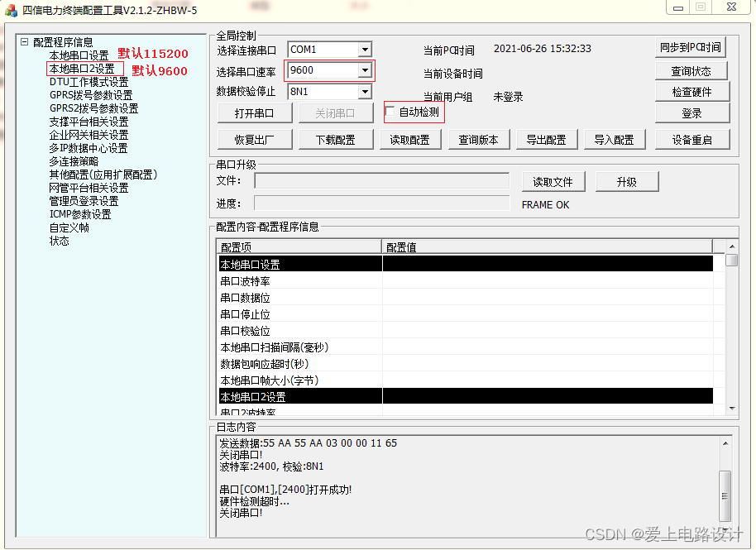Click 升级 to start the firmware upgrade
Screen dimensions: 756x550
coord(627,181)
